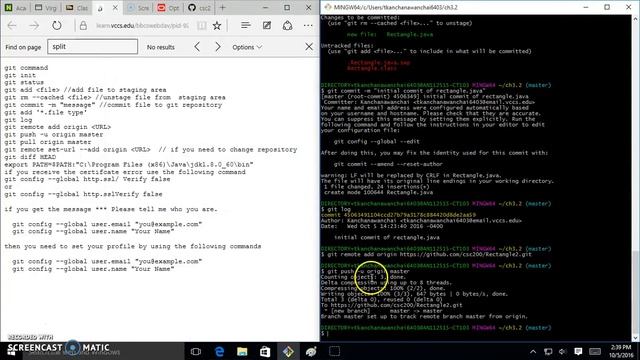Screen dimensions: 640x360
Task: Click the final terminal '$' prompt line
Action: tap(324, 333)
